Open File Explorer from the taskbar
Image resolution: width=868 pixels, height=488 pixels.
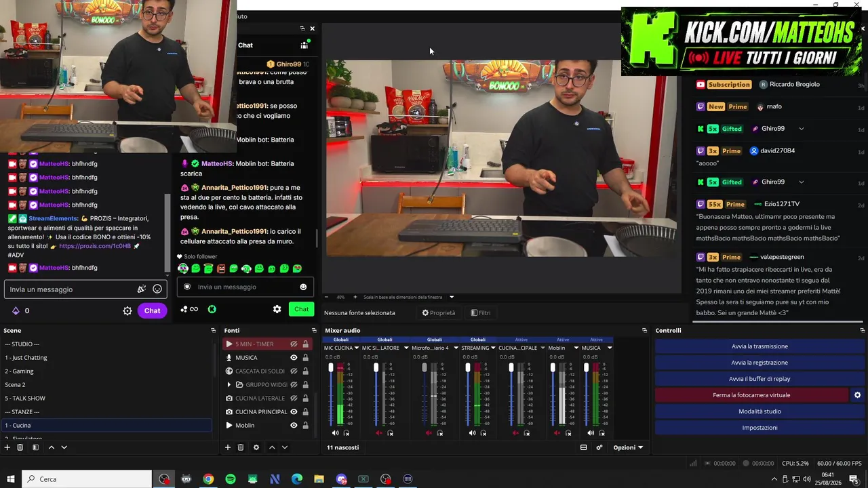point(319,479)
